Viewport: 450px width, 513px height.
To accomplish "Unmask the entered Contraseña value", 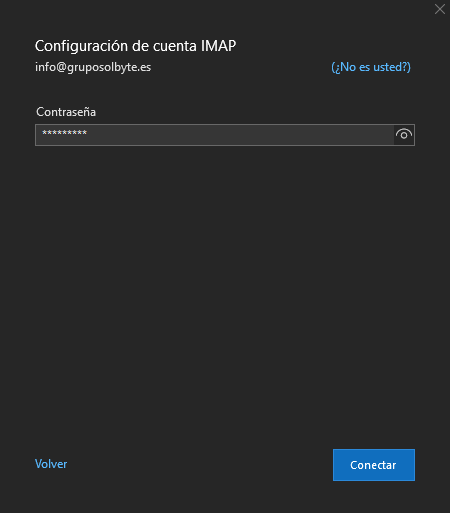I will [404, 135].
